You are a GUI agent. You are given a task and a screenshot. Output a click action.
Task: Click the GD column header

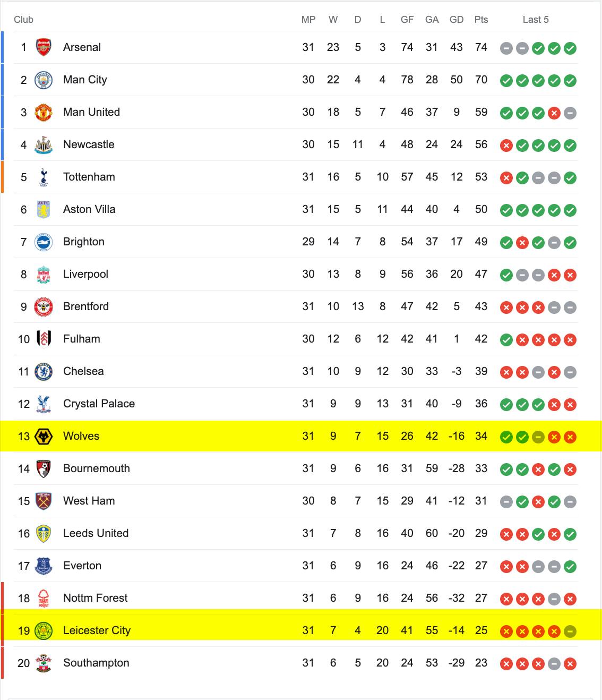point(457,20)
